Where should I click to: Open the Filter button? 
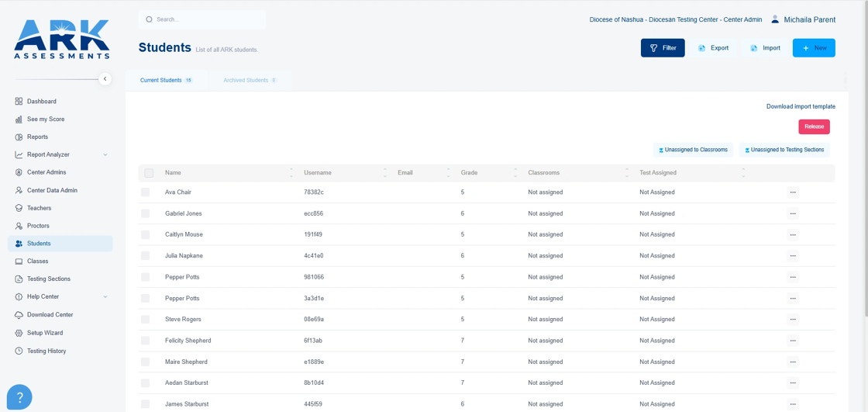[663, 47]
